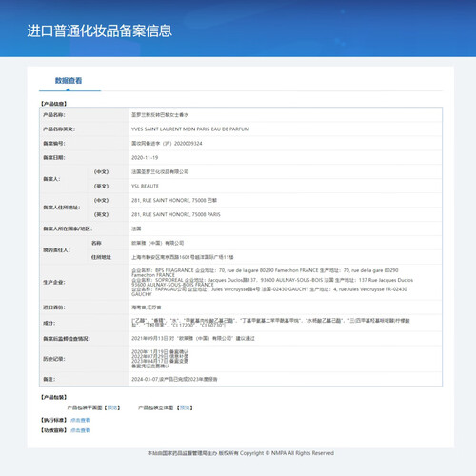This screenshot has height=476, width=476.
Task: Click 预览 link for 产品包装平面图
Action: click(x=112, y=407)
